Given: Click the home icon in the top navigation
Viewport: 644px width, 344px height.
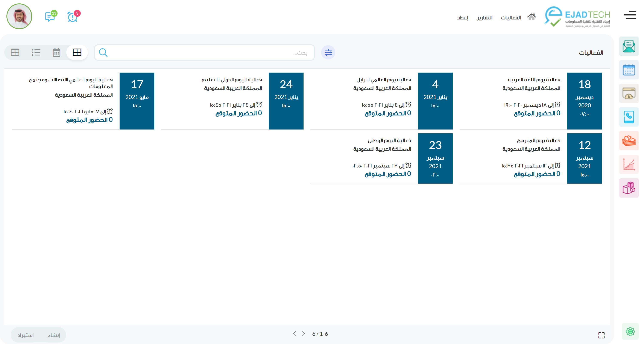Looking at the screenshot, I should point(532,17).
